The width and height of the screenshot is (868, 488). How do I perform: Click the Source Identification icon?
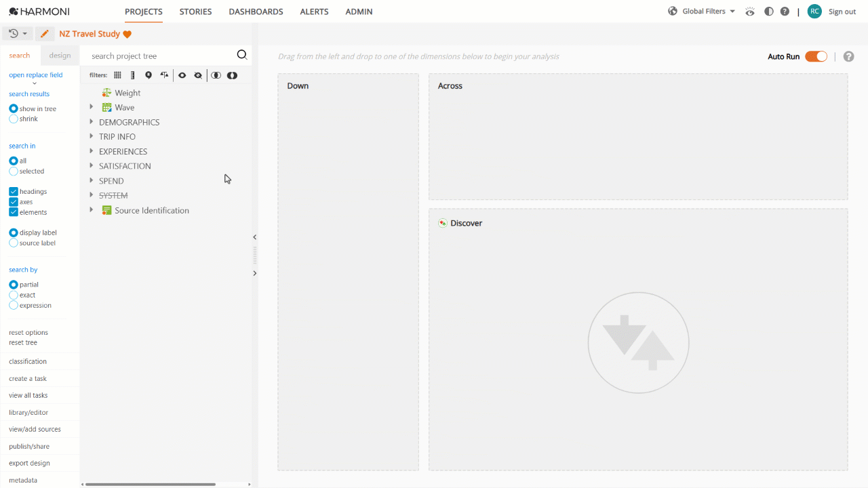[106, 210]
